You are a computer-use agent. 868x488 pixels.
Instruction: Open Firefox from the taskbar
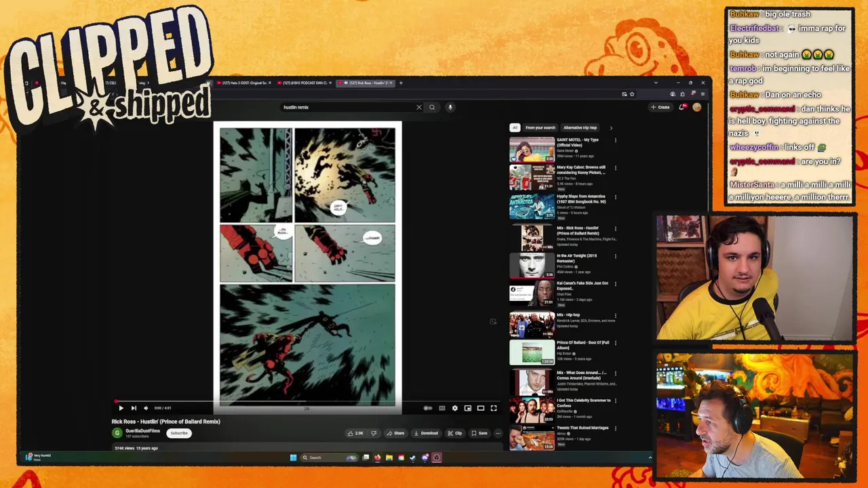tap(378, 457)
